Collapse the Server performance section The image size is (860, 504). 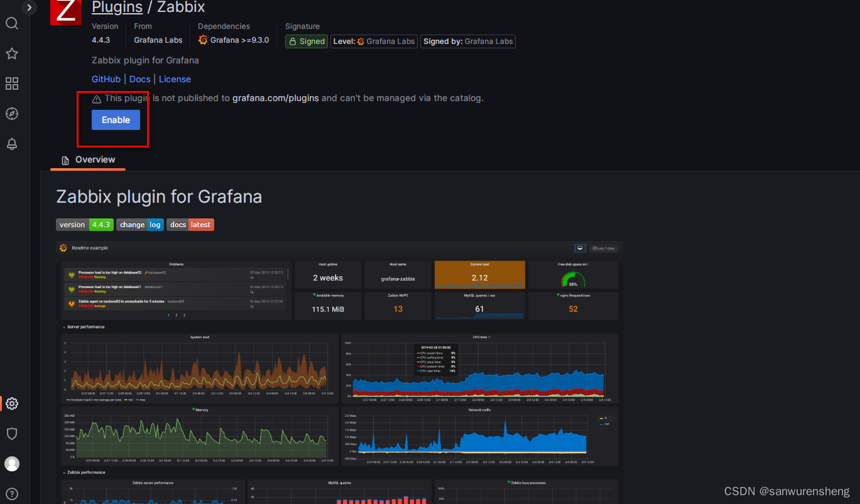click(x=63, y=326)
